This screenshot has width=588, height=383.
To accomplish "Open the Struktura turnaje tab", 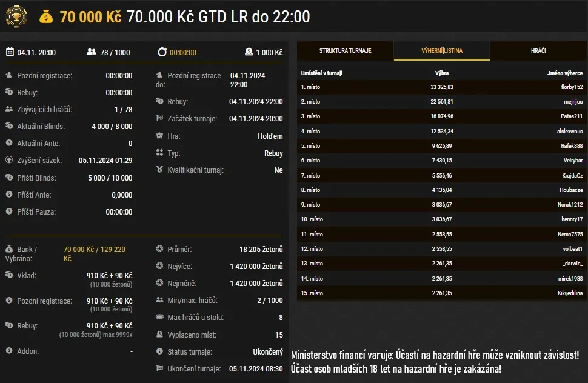I will (345, 51).
